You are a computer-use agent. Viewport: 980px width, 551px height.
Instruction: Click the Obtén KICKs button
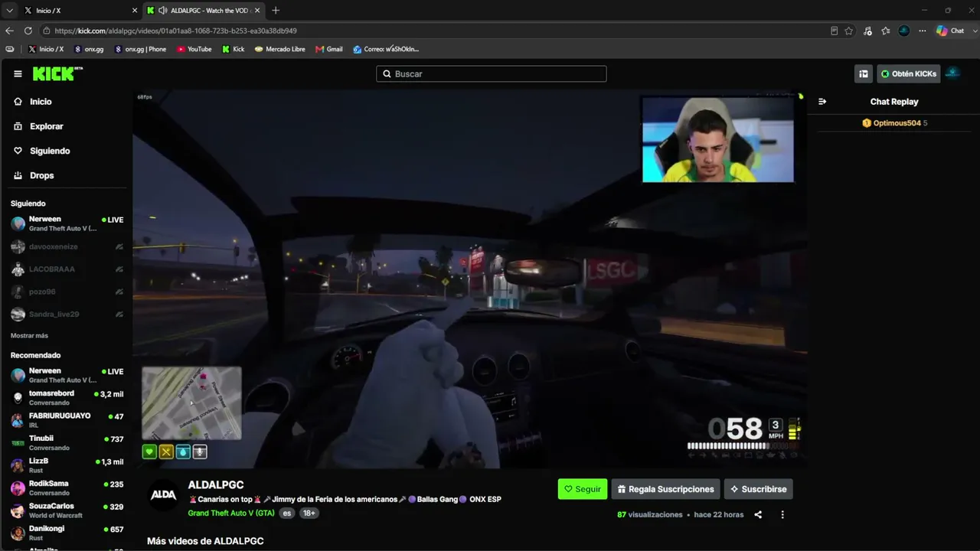(x=908, y=74)
